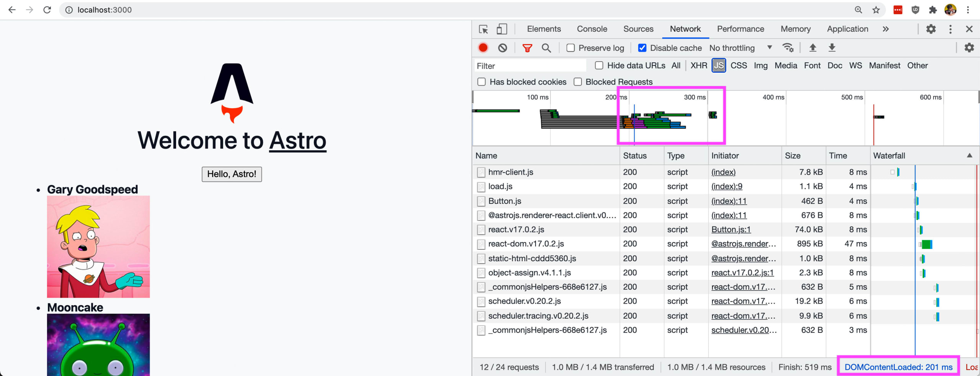Export HAR file with download arrow

[832, 48]
